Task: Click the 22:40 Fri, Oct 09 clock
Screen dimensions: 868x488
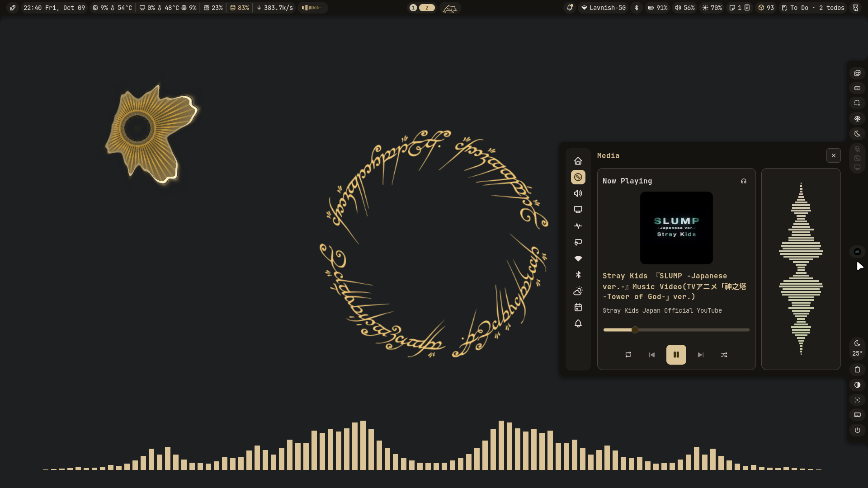Action: coord(54,8)
